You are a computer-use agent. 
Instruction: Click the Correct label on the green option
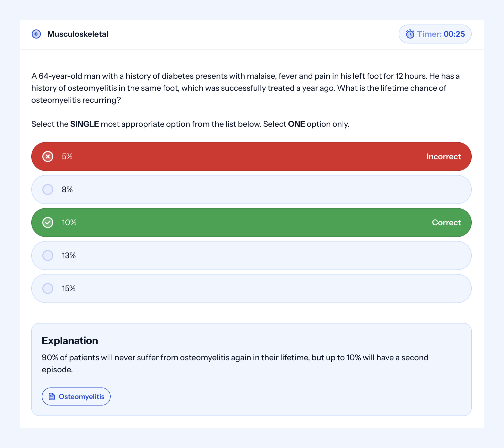pyautogui.click(x=446, y=222)
